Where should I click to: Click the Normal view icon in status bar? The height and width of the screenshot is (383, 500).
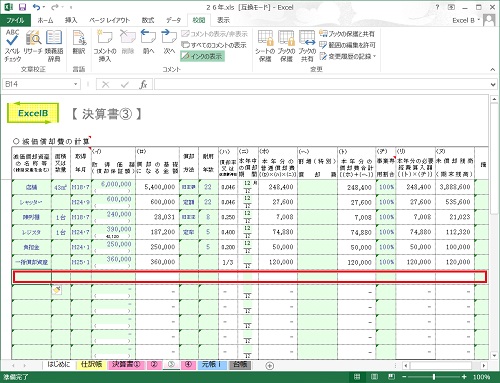357,377
